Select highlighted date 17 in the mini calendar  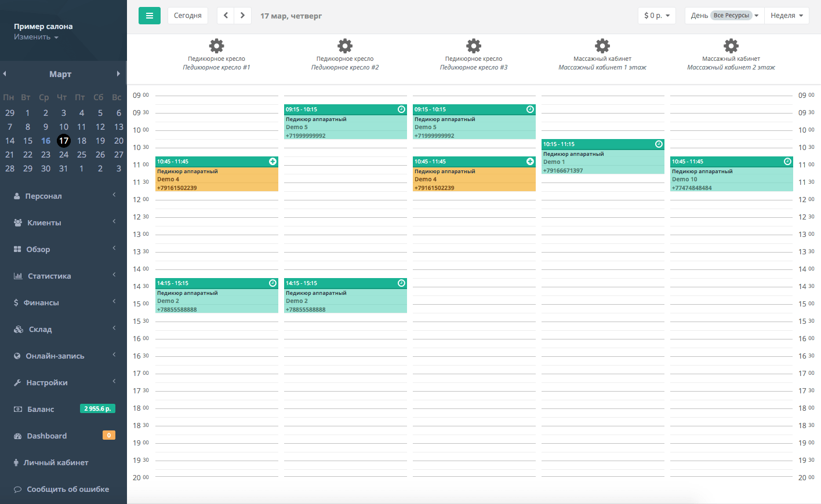[64, 141]
